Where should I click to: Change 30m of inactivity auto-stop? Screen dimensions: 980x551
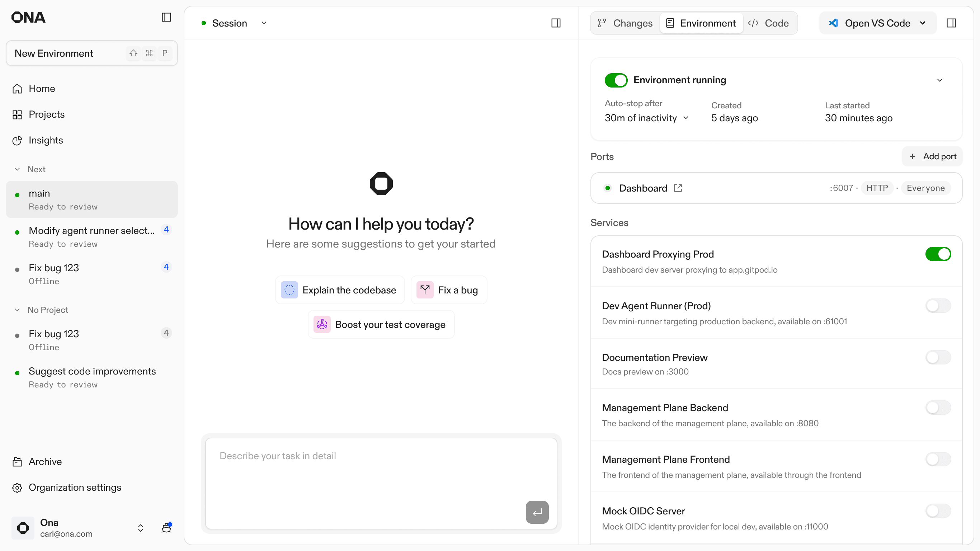(646, 118)
